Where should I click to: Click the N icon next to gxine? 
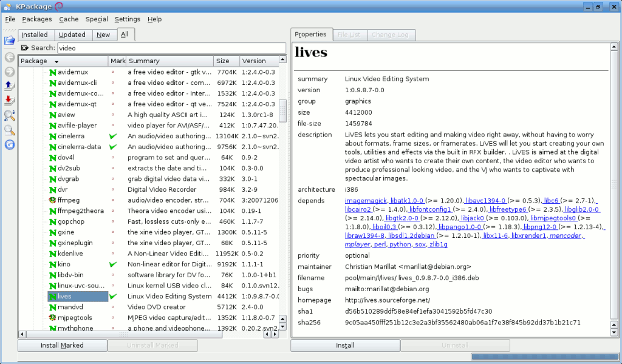click(x=52, y=232)
